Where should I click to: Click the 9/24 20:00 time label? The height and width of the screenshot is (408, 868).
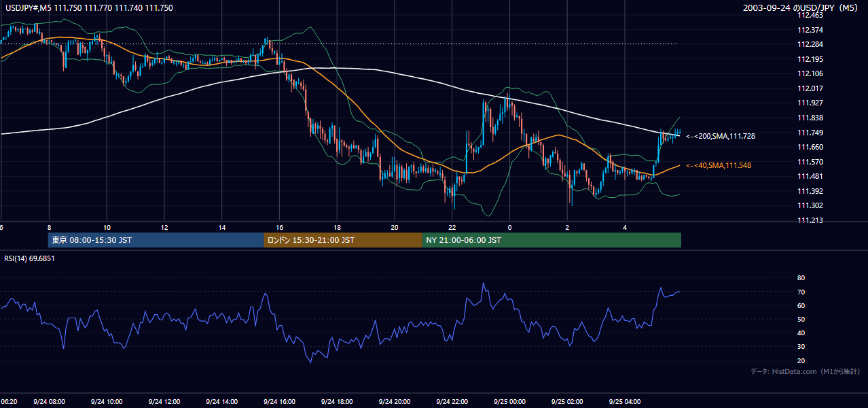click(x=394, y=402)
